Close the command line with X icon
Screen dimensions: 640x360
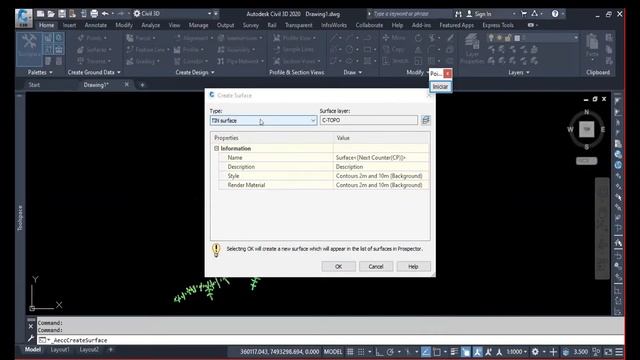31,327
